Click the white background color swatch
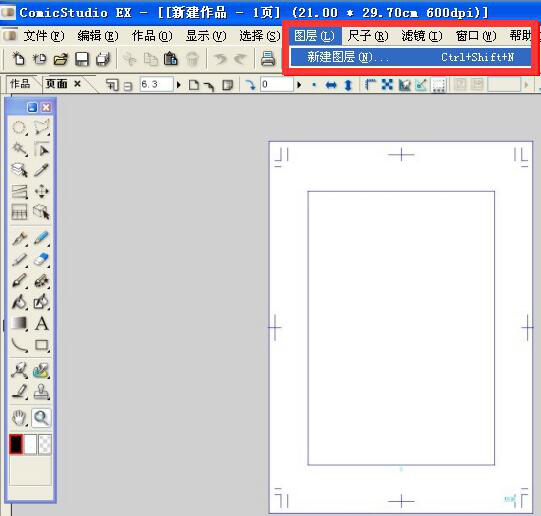Screen dimensions: 541x516 [30, 444]
